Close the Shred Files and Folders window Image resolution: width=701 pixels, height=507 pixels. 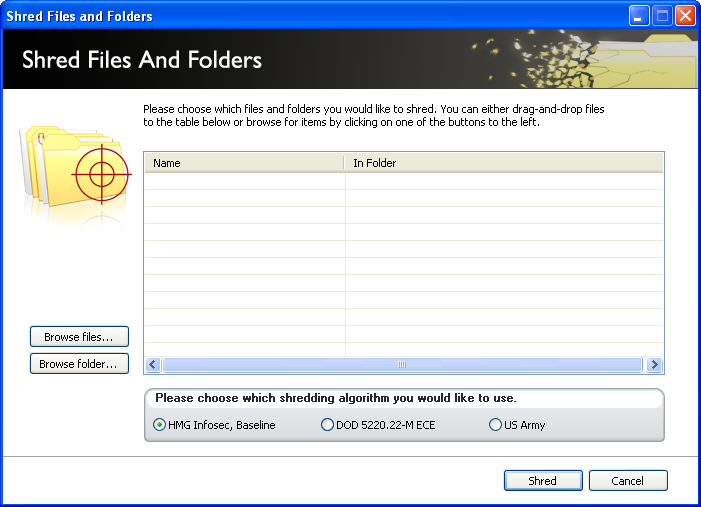point(685,16)
